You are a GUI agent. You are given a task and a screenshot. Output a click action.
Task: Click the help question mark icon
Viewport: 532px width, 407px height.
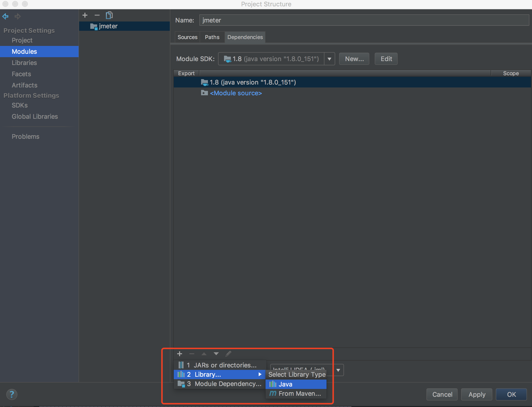[11, 394]
